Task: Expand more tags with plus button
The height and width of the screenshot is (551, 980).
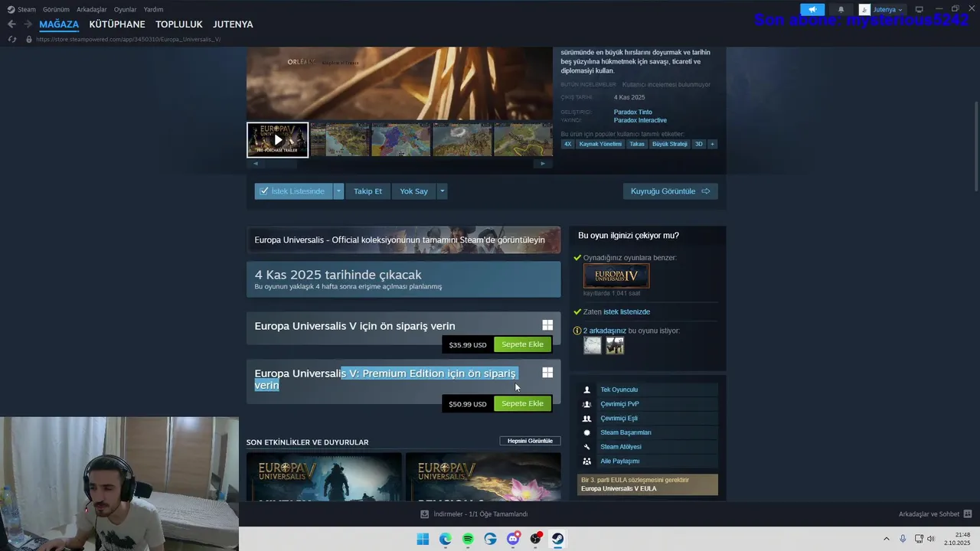Action: pyautogui.click(x=712, y=144)
